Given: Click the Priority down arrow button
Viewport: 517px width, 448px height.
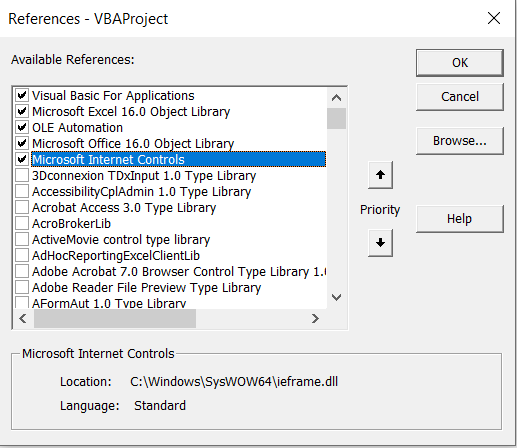Looking at the screenshot, I should click(380, 243).
